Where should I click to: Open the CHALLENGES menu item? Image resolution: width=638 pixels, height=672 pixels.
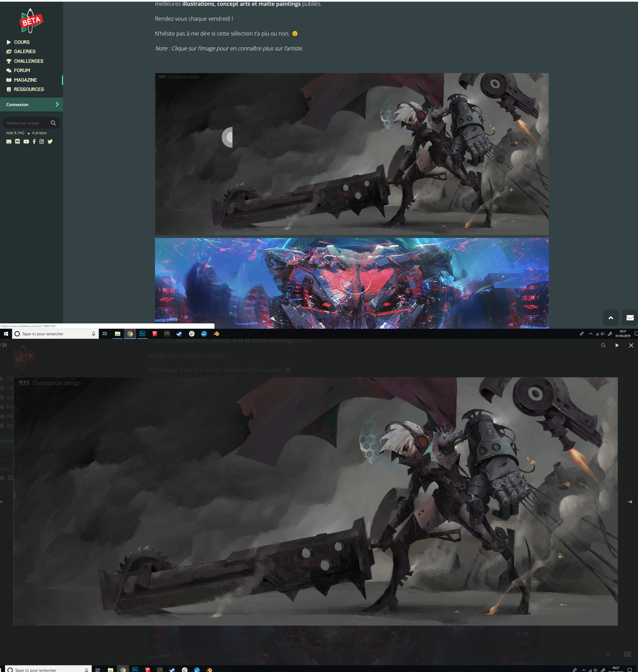coord(28,61)
